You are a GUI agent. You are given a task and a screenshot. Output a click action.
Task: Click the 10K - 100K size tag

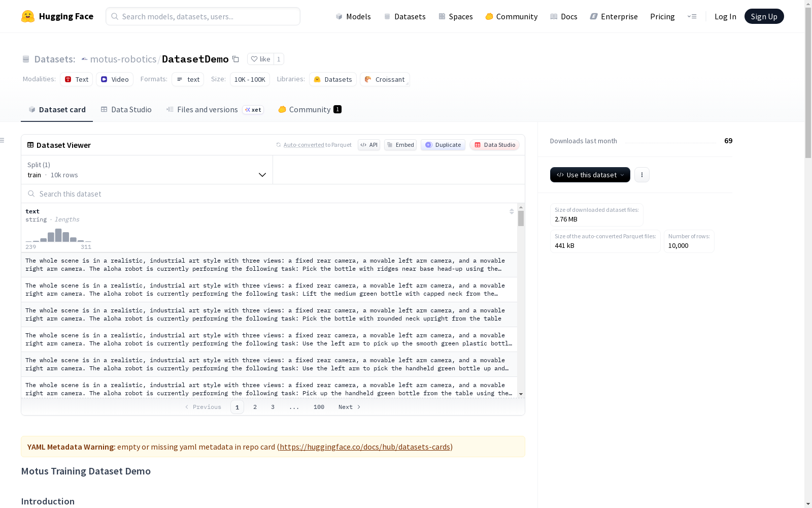pyautogui.click(x=250, y=79)
